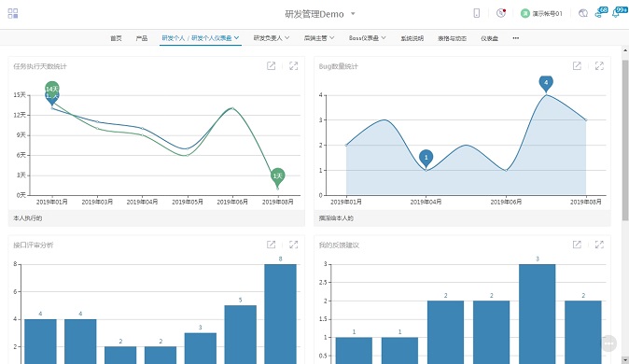Image resolution: width=629 pixels, height=364 pixels.
Task: Click the blue marker pin labeled 4
Action: [546, 83]
